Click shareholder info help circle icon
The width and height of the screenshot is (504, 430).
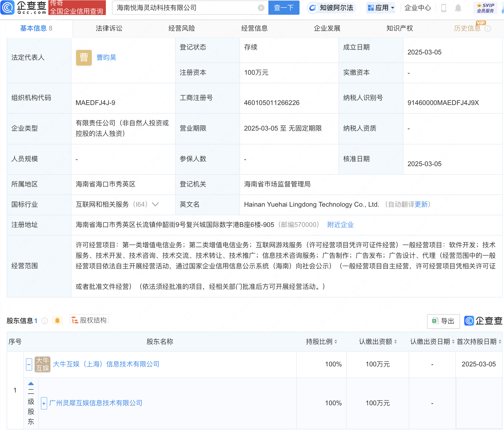(44, 321)
